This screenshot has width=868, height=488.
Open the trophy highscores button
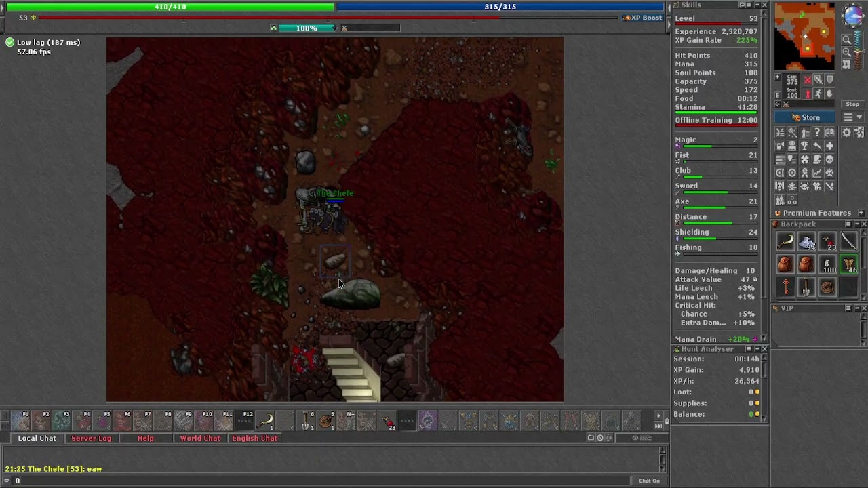click(805, 146)
